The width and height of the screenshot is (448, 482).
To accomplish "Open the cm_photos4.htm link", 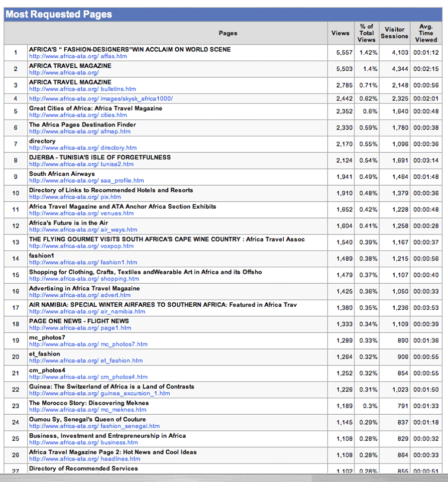I will tap(89, 377).
